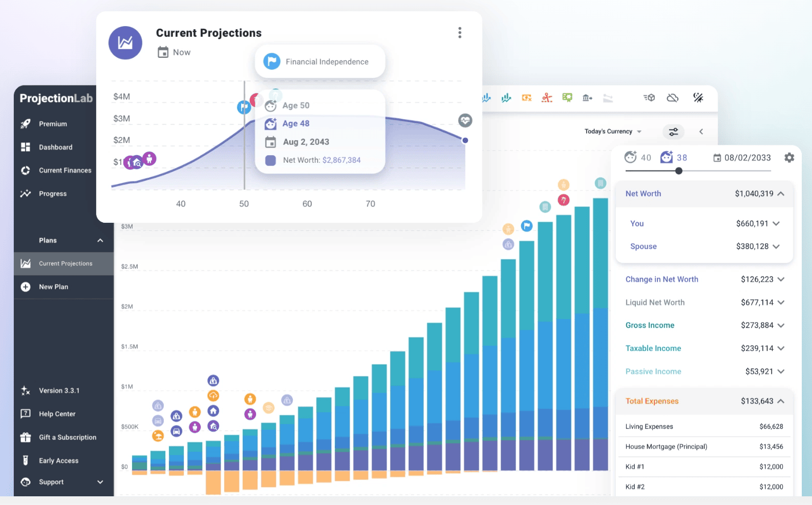Open Current Finances in the sidebar
This screenshot has height=505, width=812.
pos(65,171)
